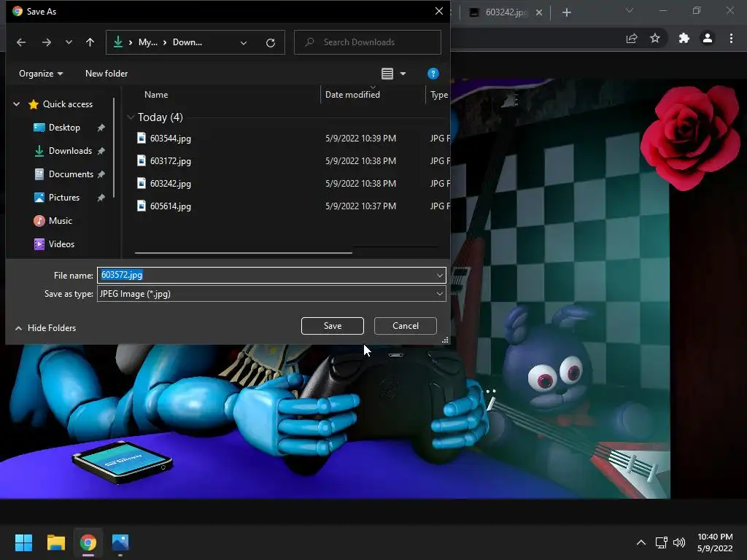This screenshot has height=560, width=747.
Task: Click the Search Downloads field
Action: pyautogui.click(x=368, y=42)
